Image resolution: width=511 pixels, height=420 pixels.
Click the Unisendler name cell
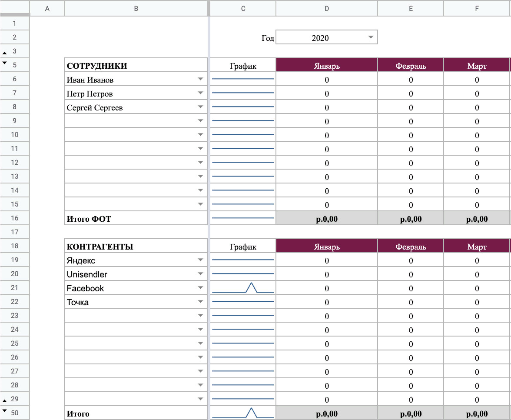[136, 274]
